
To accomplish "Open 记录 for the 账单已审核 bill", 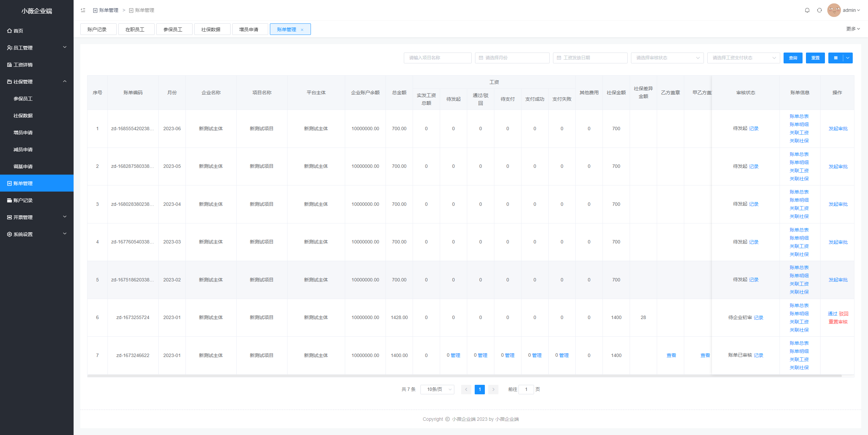I will (x=758, y=355).
